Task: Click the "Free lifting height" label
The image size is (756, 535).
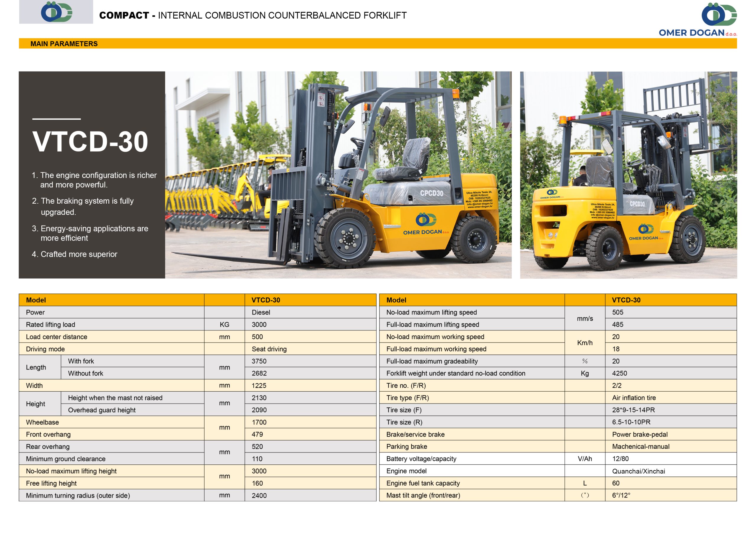Action: coord(51,483)
